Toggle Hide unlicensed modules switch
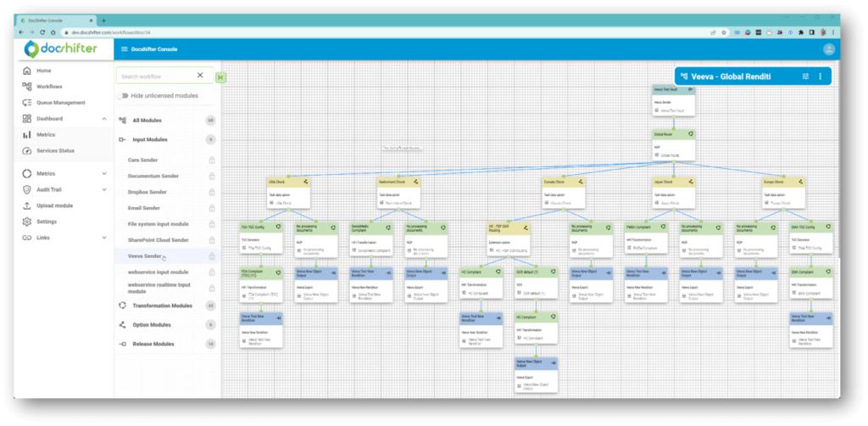The image size is (868, 426). click(124, 96)
